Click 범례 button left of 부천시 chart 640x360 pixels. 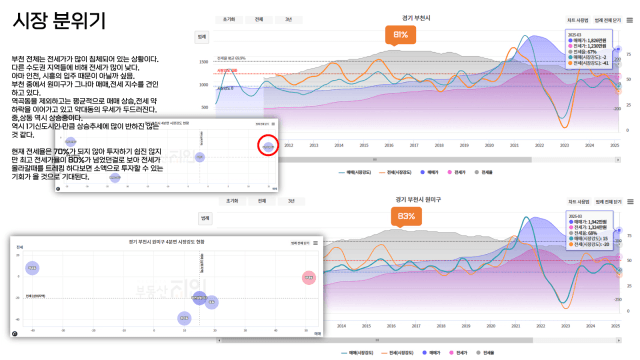point(202,37)
